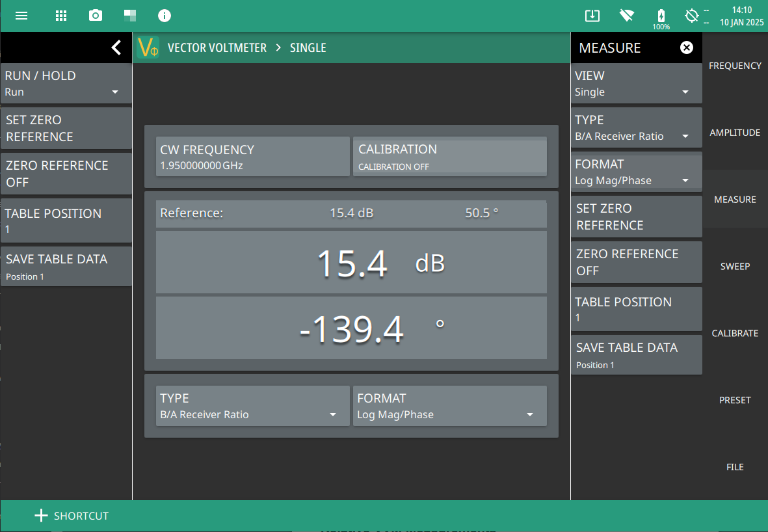The width and height of the screenshot is (768, 532).
Task: Toggle the Calibration Off indicator
Action: [x=449, y=157]
